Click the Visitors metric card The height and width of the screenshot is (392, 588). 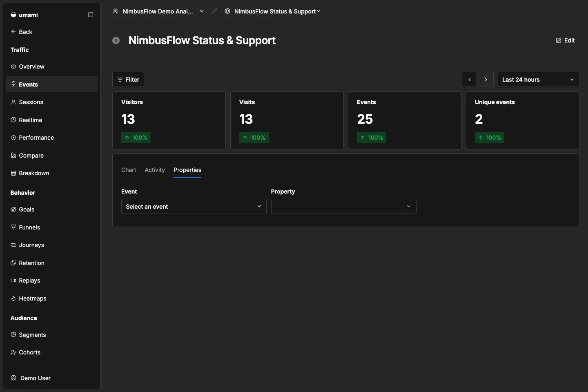coord(169,120)
